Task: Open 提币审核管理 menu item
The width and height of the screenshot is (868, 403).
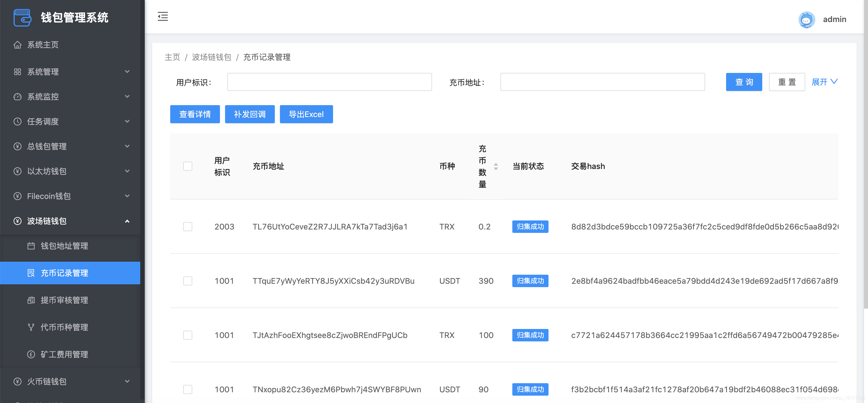Action: click(x=64, y=300)
